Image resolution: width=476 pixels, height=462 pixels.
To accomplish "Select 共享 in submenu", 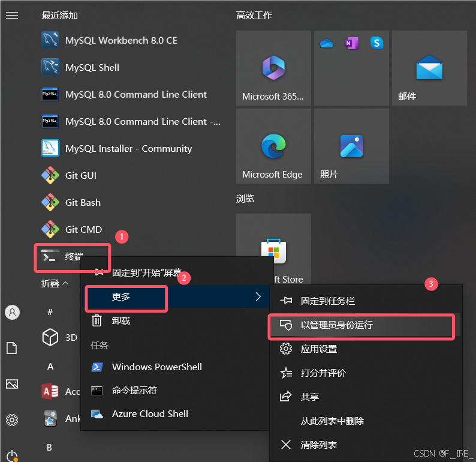I will (366, 397).
